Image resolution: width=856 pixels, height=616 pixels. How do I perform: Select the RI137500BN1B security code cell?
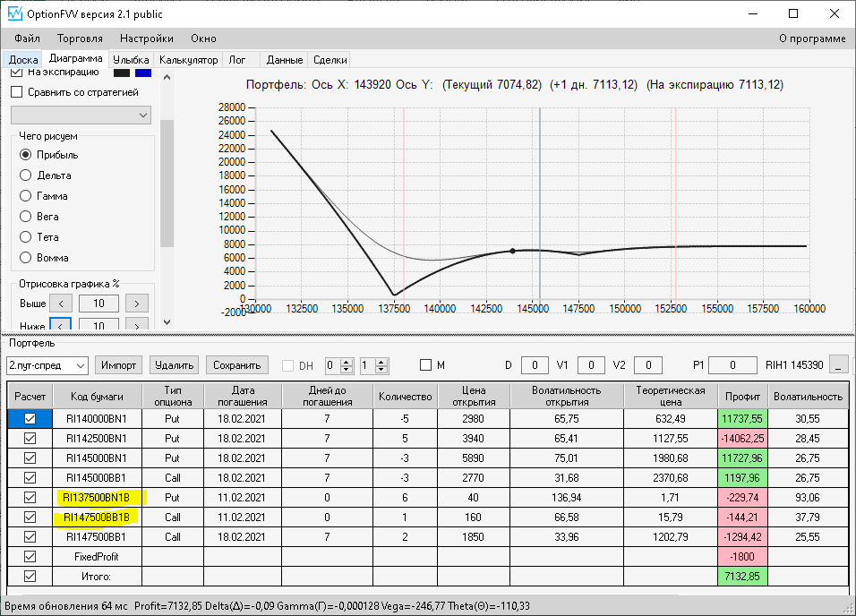[x=97, y=498]
